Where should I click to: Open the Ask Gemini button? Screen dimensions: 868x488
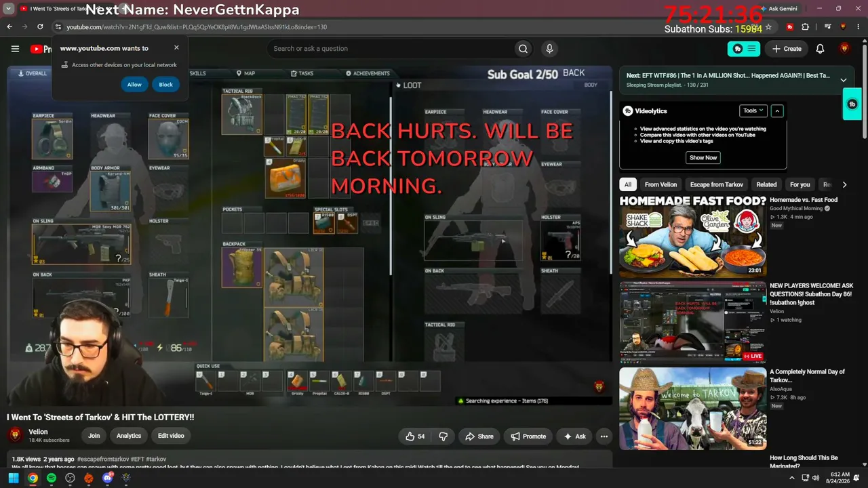point(779,8)
